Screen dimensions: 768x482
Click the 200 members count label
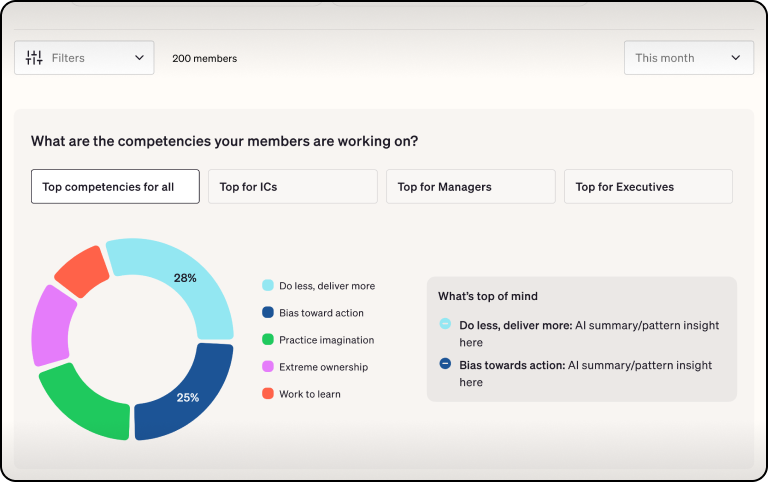(204, 58)
